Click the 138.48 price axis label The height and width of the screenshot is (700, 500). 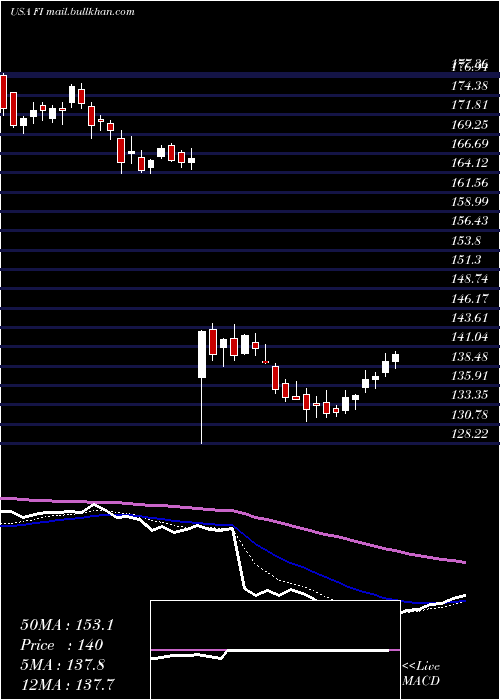(470, 357)
